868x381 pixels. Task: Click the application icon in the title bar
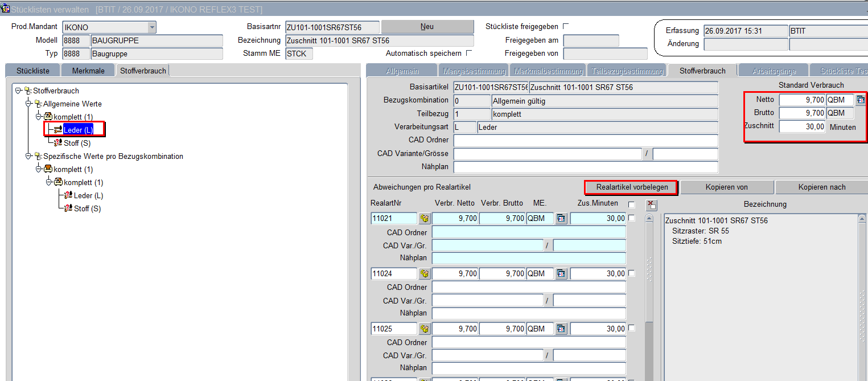click(6, 10)
